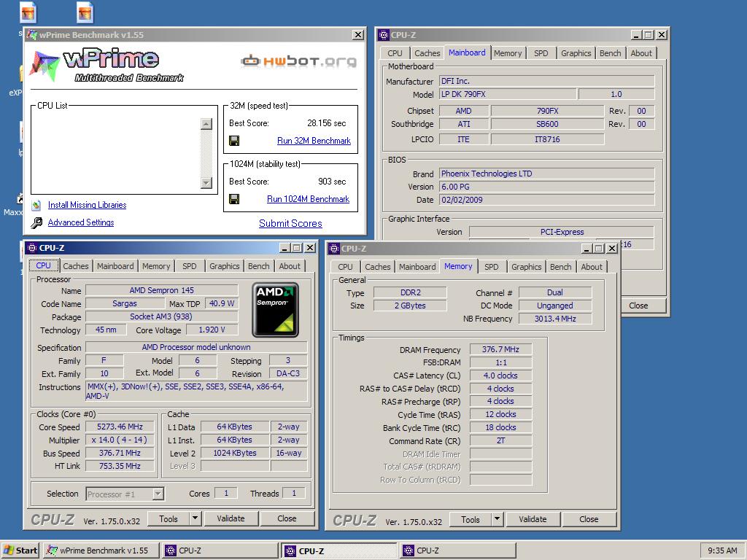The height and width of the screenshot is (560, 747).
Task: Select the Caches tab in the Mainboard window
Action: pyautogui.click(x=427, y=53)
